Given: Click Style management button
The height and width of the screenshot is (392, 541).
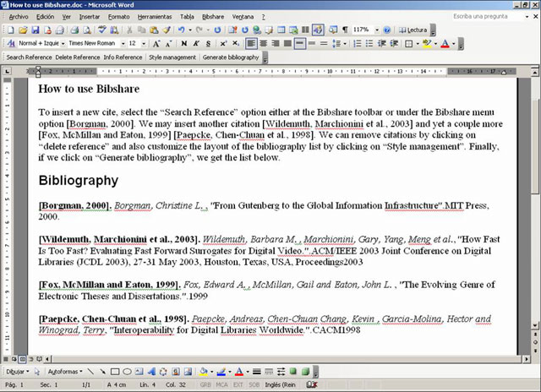Looking at the screenshot, I should coord(172,57).
